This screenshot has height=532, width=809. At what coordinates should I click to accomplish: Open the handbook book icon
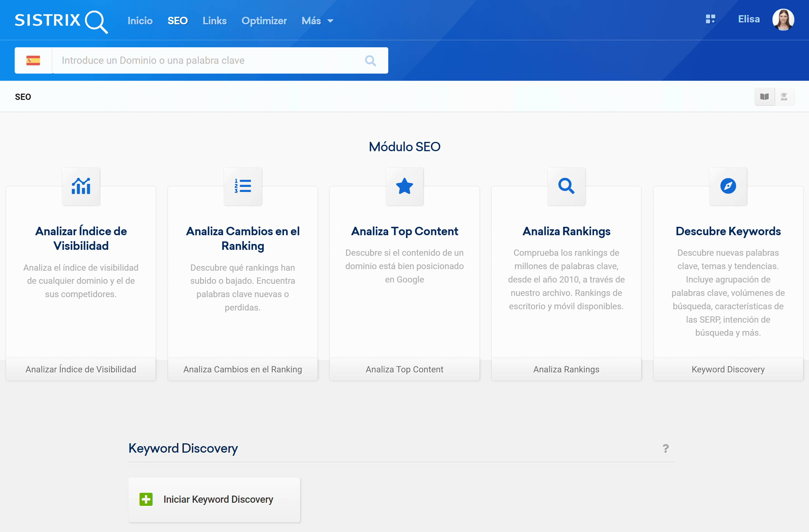click(765, 97)
